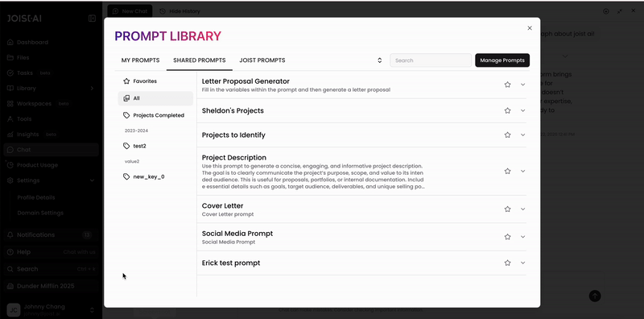This screenshot has width=644, height=319.
Task: Expand the Erick test prompt chevron
Action: click(x=522, y=263)
